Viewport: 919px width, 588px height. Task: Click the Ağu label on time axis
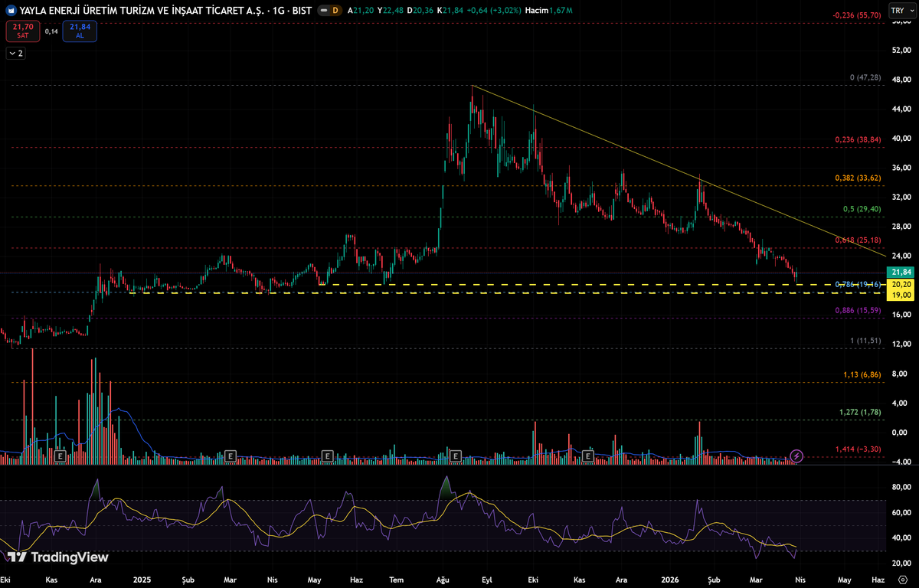coord(444,580)
